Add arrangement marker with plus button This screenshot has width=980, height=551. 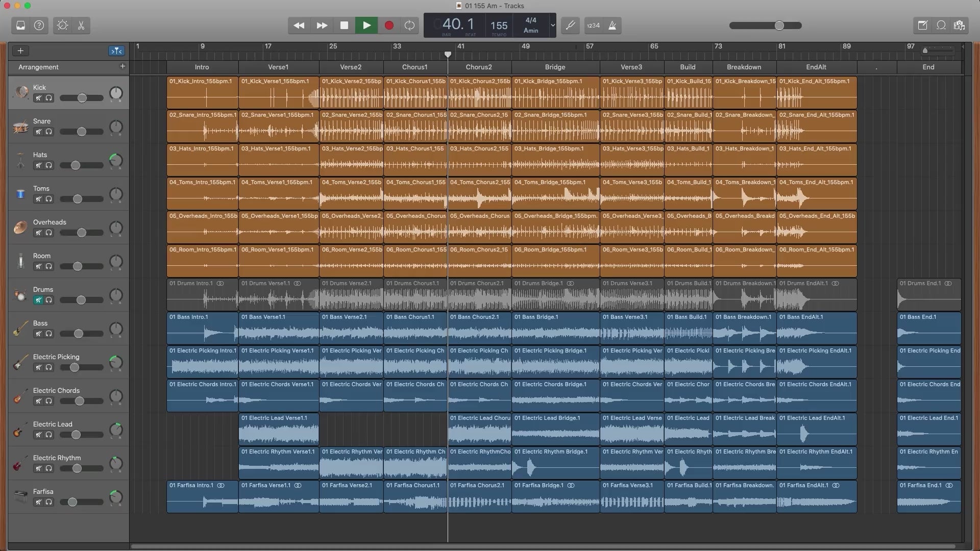[x=122, y=66]
